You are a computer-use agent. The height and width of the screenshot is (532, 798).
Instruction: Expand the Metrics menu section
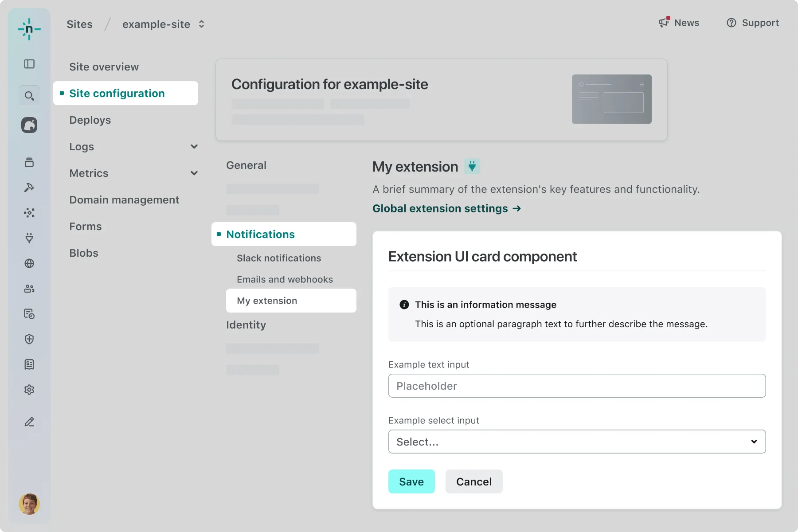point(194,173)
